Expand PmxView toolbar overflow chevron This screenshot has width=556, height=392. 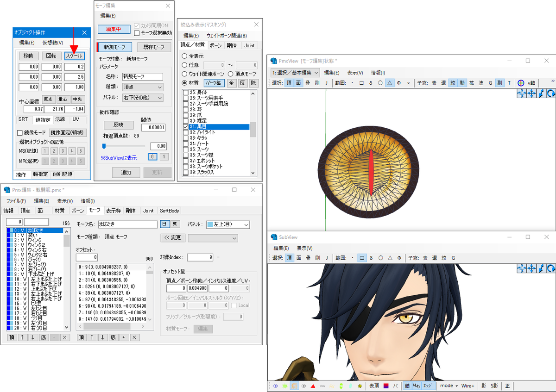click(x=552, y=81)
